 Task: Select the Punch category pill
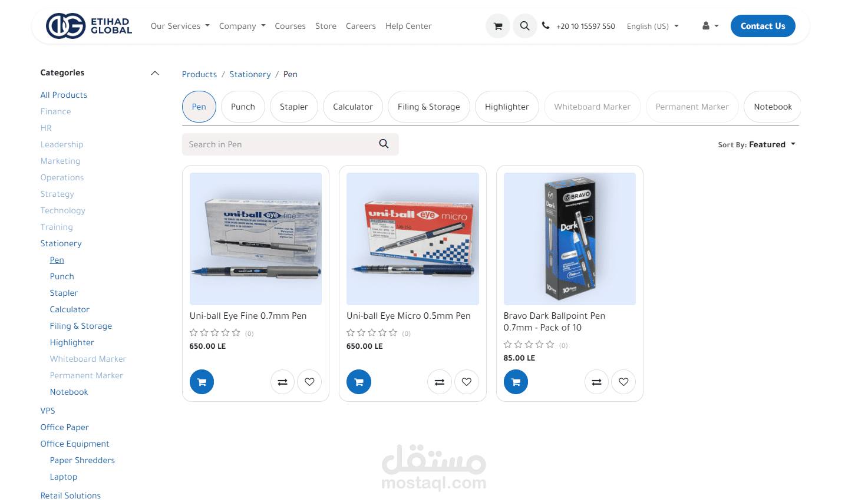tap(243, 107)
